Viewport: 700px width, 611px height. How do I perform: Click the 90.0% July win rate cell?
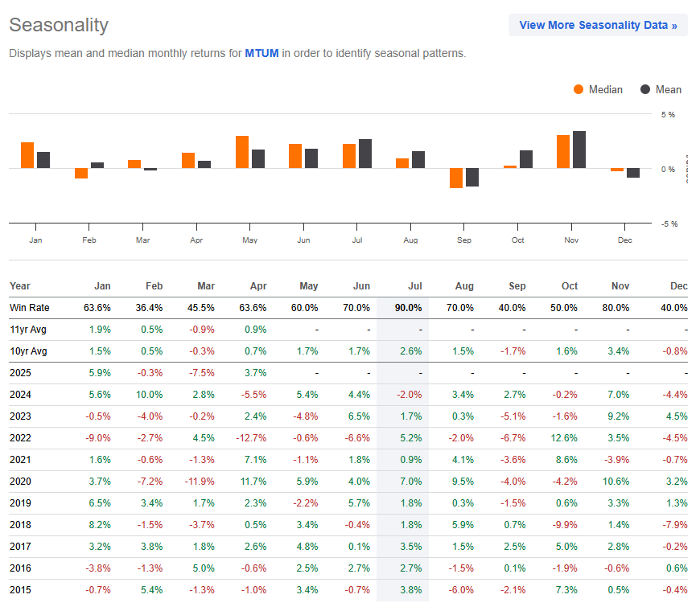408,307
